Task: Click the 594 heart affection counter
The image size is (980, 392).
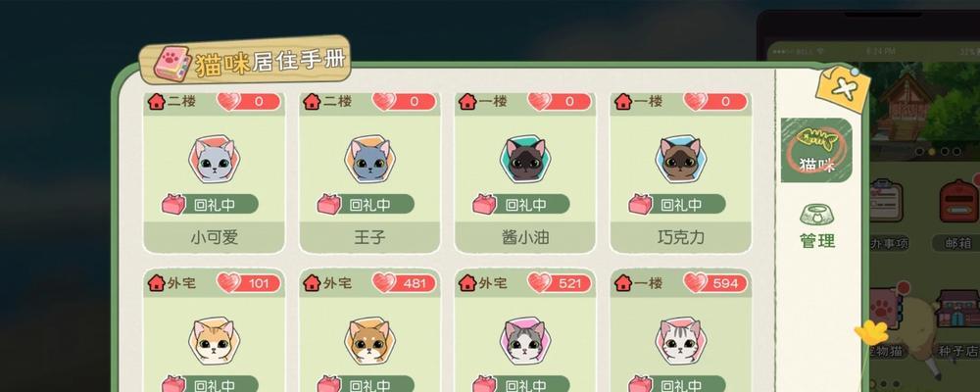Action: 715,283
